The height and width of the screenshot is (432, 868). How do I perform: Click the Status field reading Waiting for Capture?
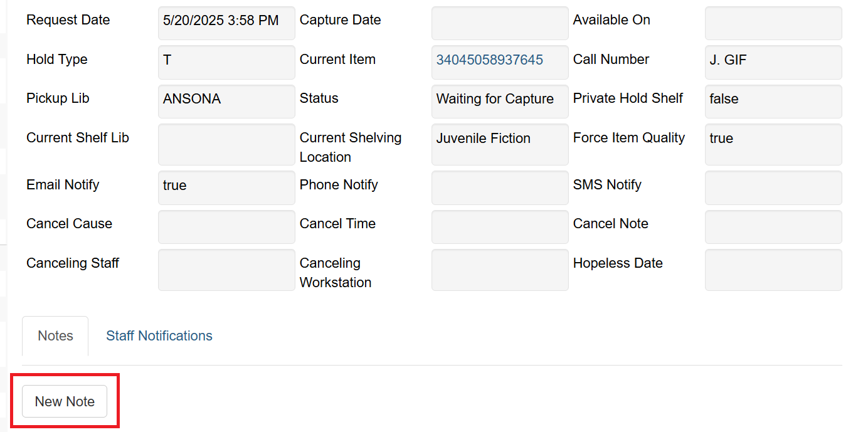500,101
